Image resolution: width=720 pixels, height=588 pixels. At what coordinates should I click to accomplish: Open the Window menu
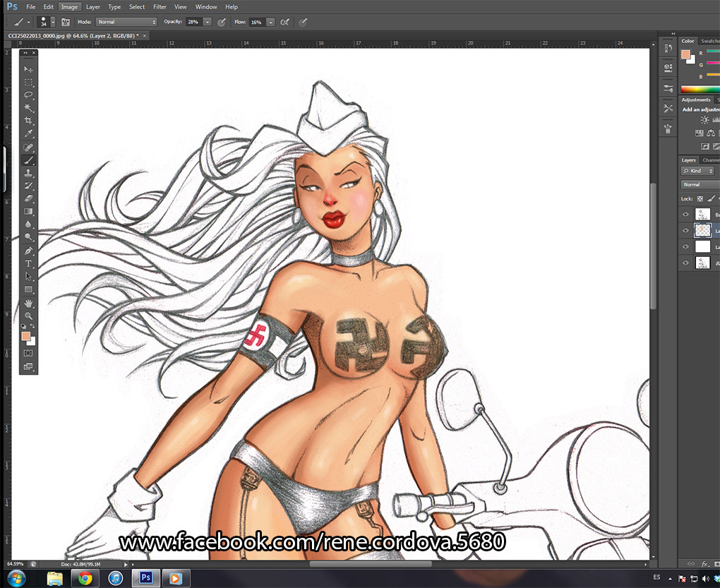coord(206,7)
